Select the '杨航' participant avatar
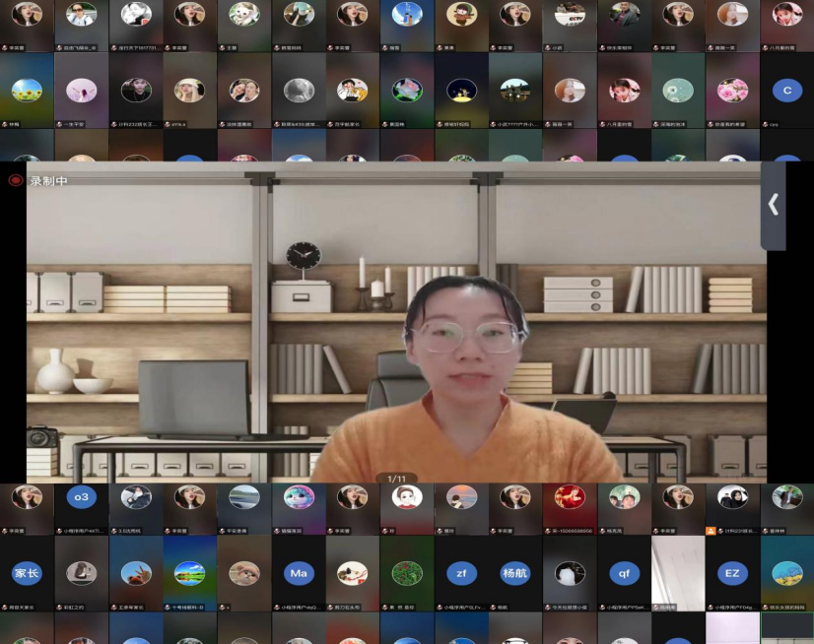This screenshot has height=644, width=814. coord(514,573)
